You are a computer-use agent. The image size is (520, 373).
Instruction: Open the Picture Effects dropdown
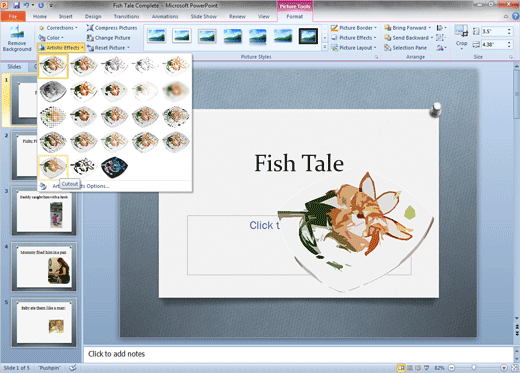[x=354, y=38]
